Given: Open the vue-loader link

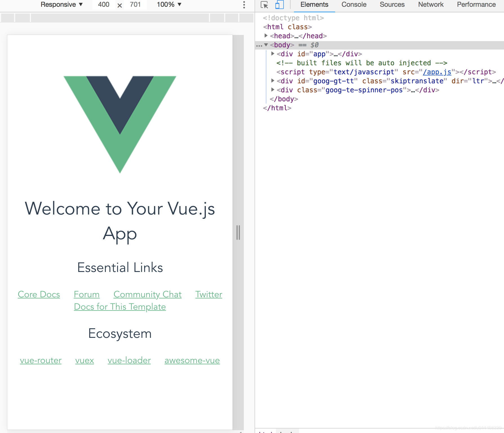Looking at the screenshot, I should tap(129, 360).
